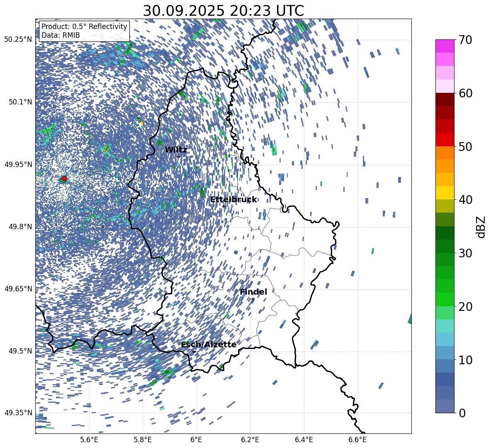The image size is (491, 448).
Task: Click the 40 tick on colorbar
Action: tap(466, 200)
